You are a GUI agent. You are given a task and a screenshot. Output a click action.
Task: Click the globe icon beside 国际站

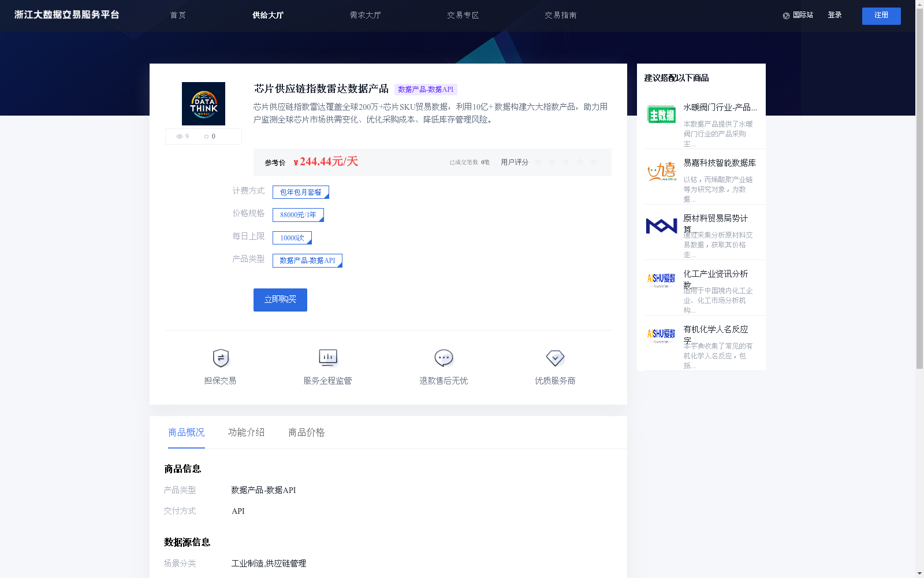[x=786, y=16]
